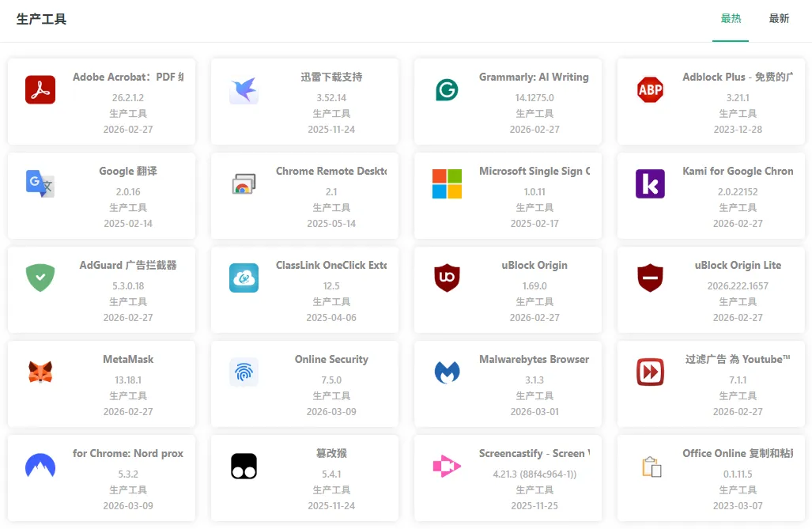Click the version number 14.1275.0

[534, 97]
